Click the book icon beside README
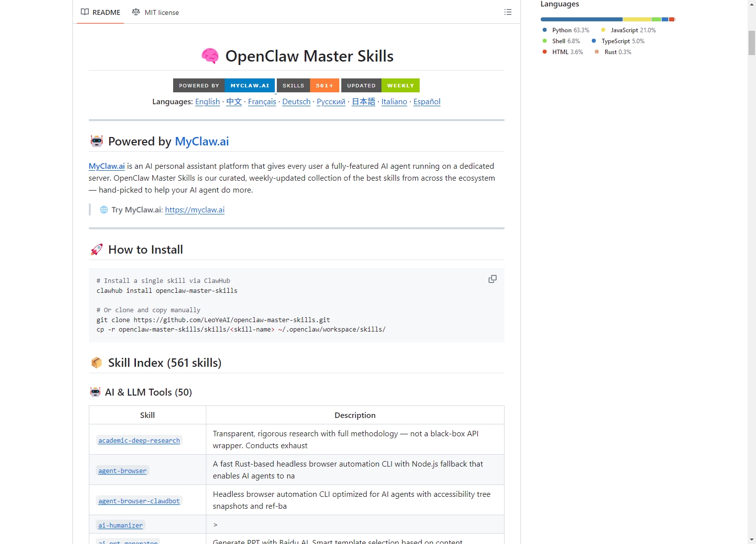Image resolution: width=756 pixels, height=544 pixels. point(85,12)
